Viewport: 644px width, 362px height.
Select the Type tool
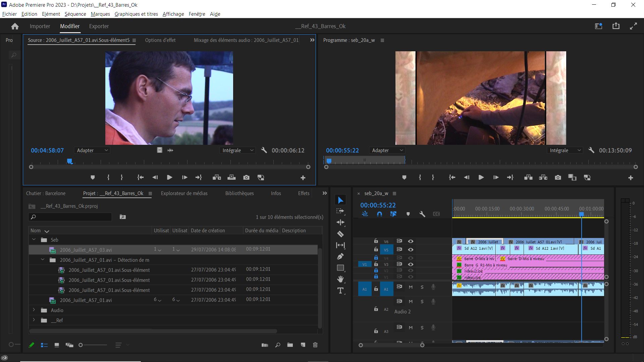coord(340,291)
